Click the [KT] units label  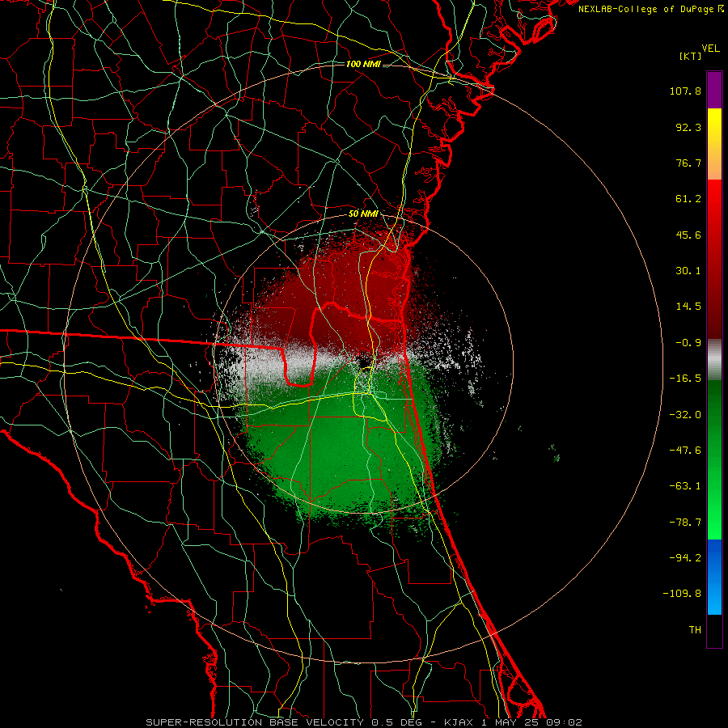(x=690, y=56)
